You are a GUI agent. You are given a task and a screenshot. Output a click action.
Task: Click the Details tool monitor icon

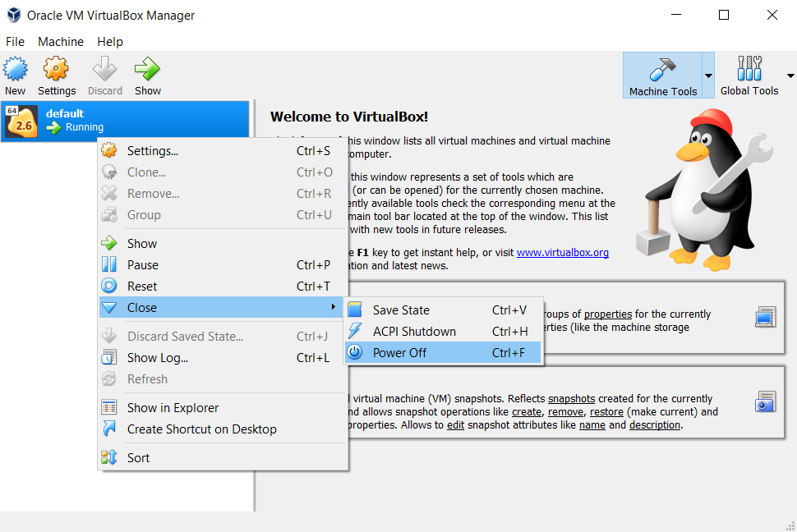coord(766,317)
